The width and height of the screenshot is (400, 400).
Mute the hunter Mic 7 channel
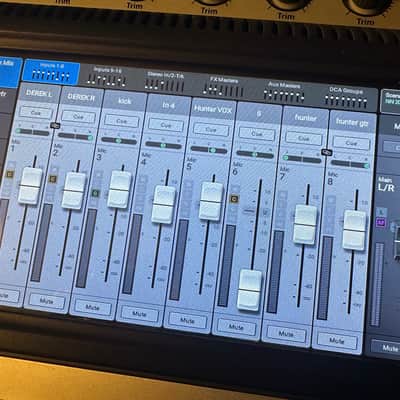286,334
